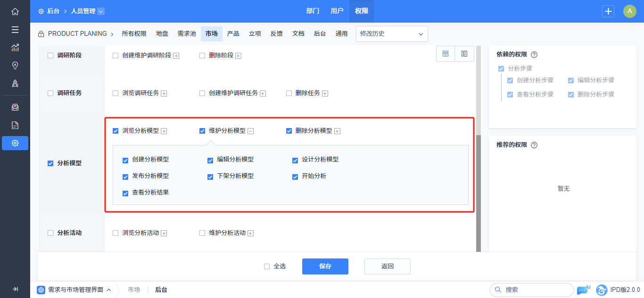Collapse the 维护分析模型 sub-permissions
644x298 pixels.
point(251,131)
